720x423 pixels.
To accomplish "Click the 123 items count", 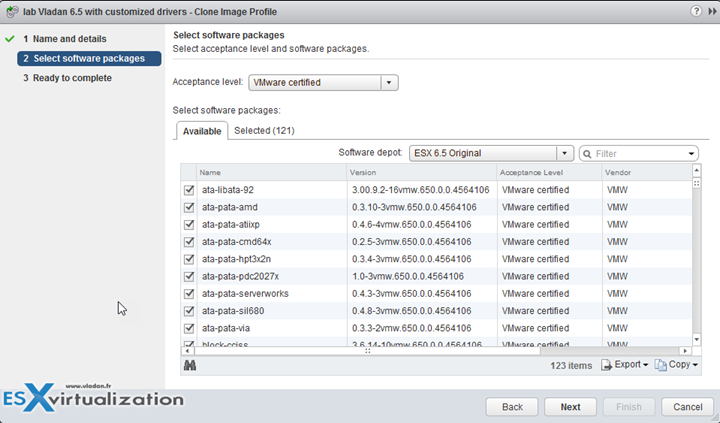I will [571, 366].
